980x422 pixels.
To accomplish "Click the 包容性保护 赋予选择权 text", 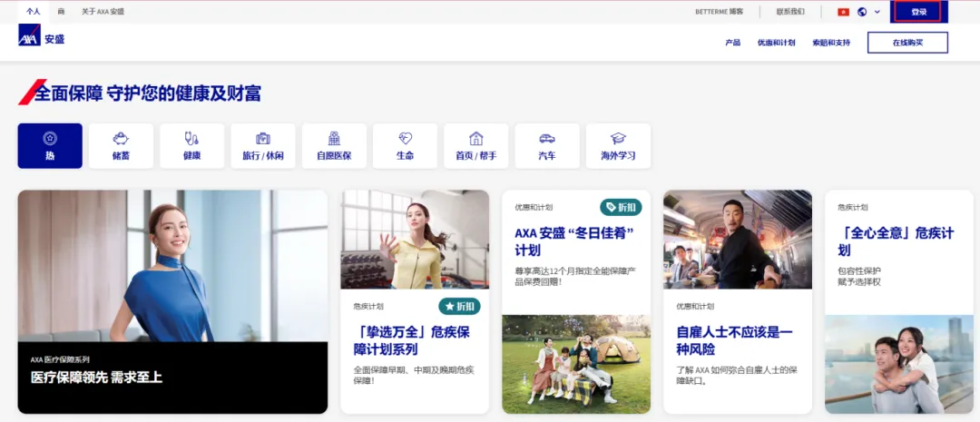I will point(859,276).
